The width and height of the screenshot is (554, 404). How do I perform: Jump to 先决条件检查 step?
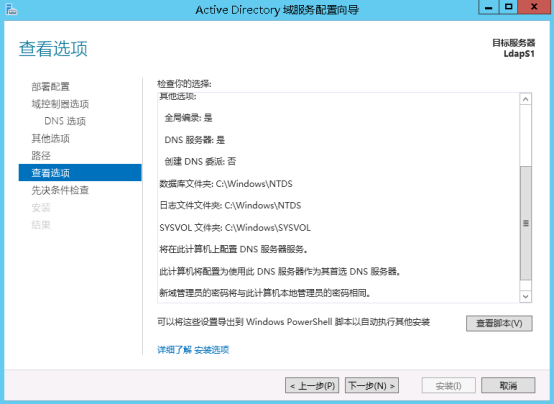click(60, 190)
